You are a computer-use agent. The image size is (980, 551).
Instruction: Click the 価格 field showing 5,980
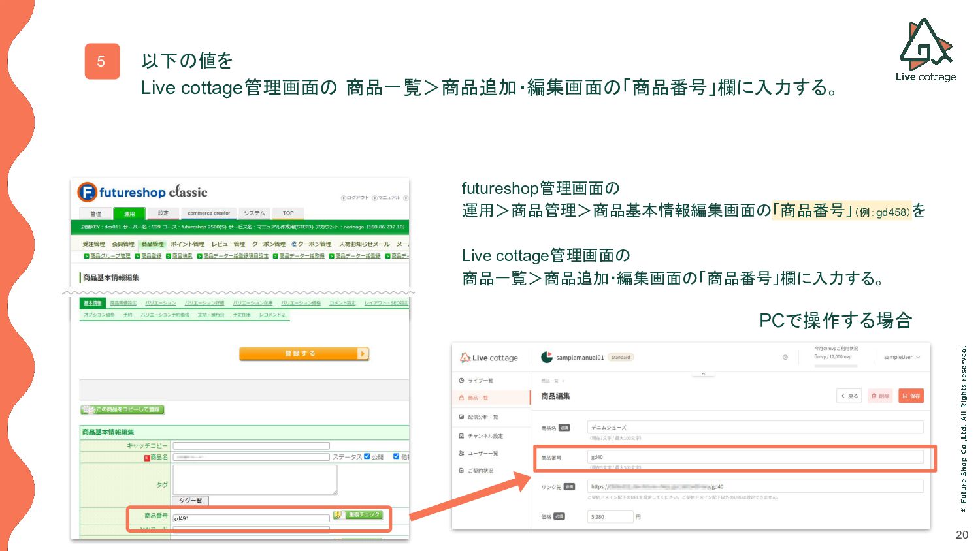[610, 516]
